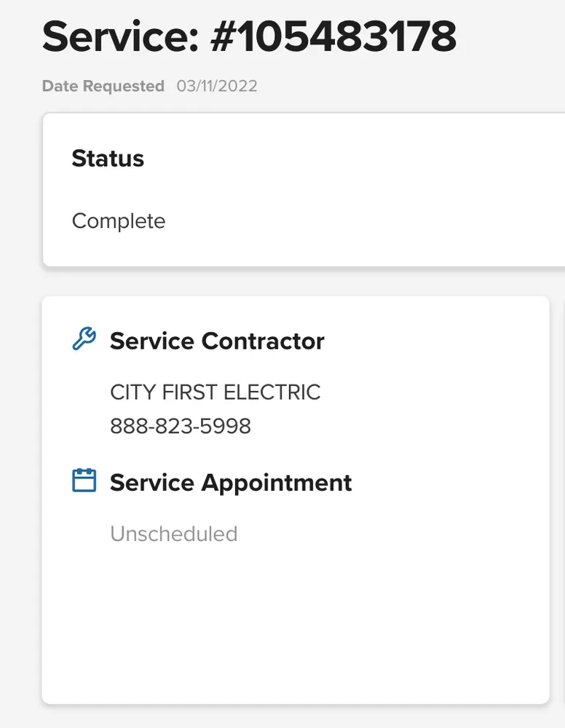Click the service number #105483178

click(x=333, y=36)
